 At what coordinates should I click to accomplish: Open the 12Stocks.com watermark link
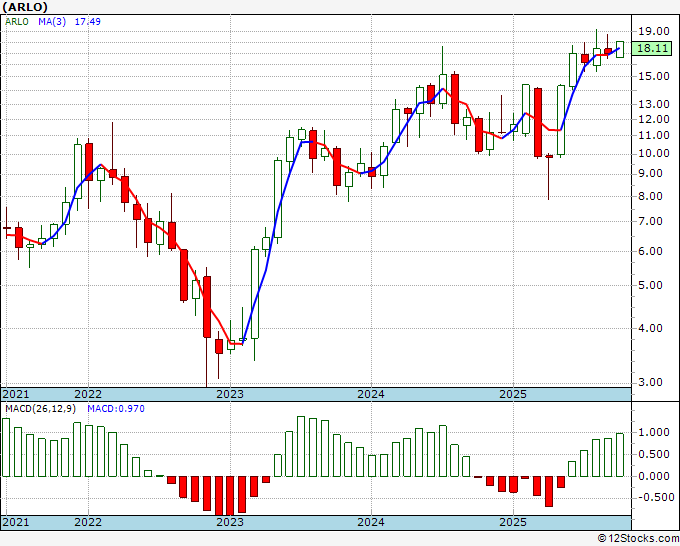click(635, 538)
